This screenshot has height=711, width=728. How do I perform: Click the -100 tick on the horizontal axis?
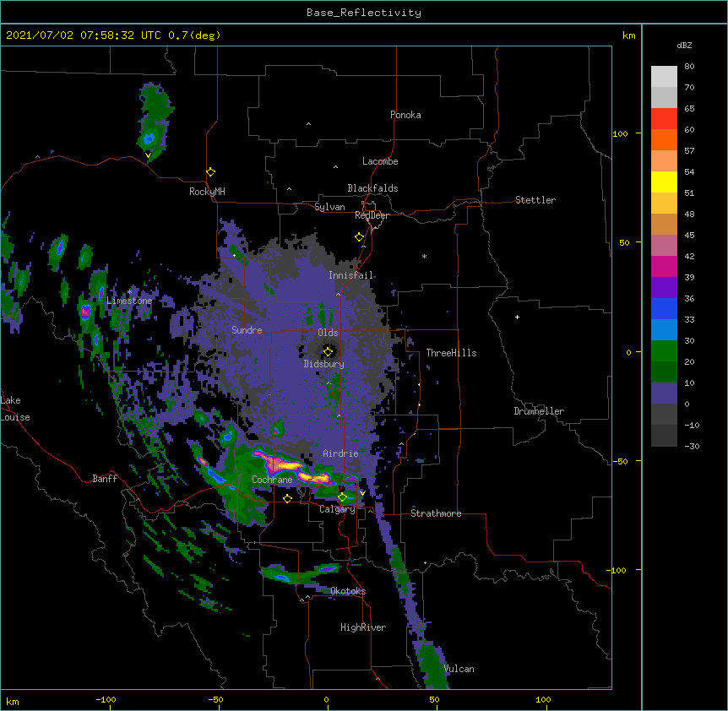[x=106, y=699]
